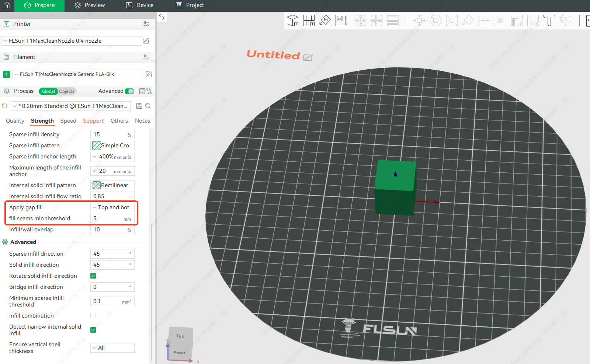Image resolution: width=590 pixels, height=364 pixels.
Task: Click the Prepare tab button
Action: pos(39,5)
